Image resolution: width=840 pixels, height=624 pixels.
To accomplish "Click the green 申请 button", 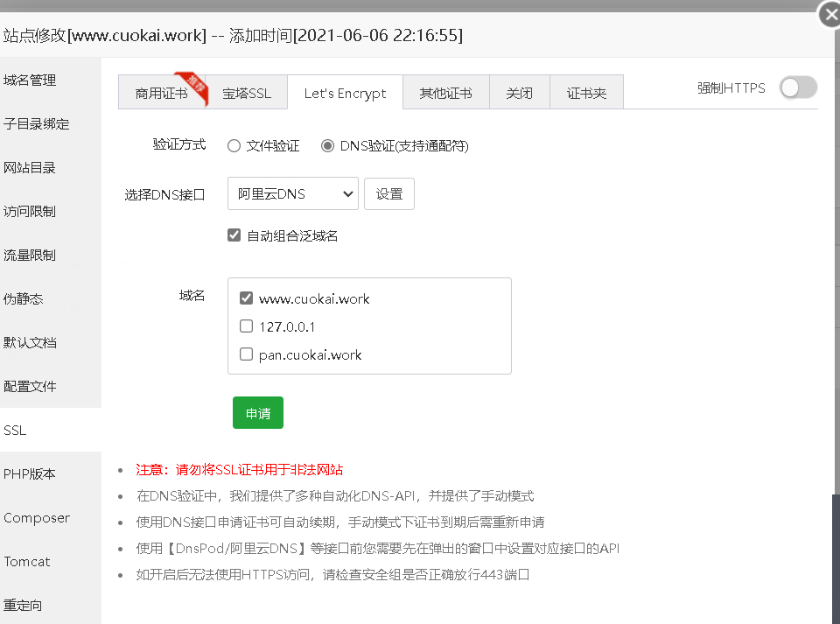I will (x=257, y=412).
